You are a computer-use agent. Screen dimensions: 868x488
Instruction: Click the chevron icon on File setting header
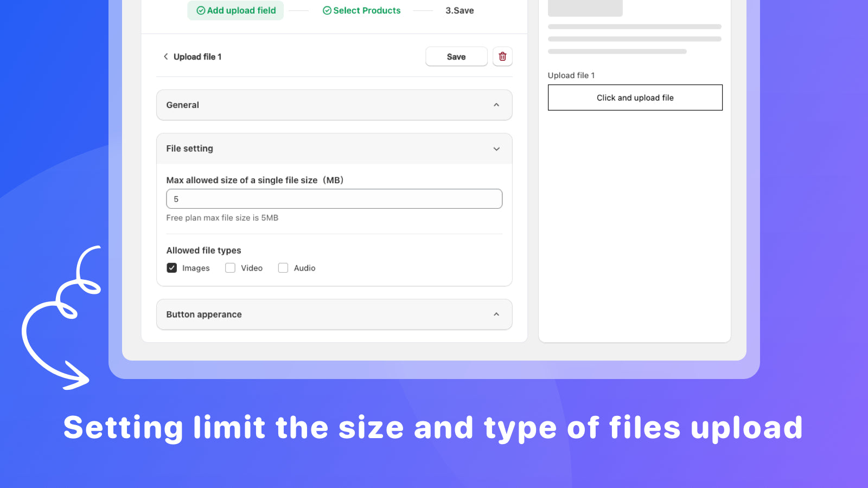496,149
